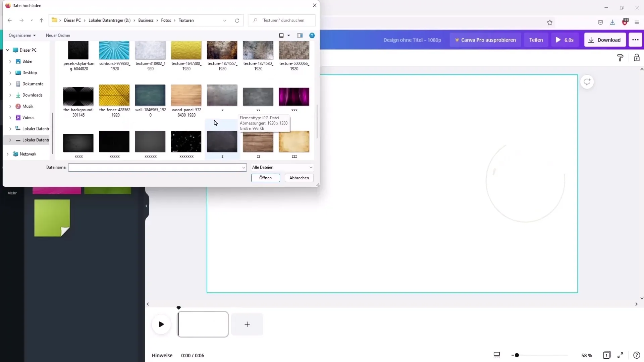Refresh the Texturen folder view
644x362 pixels.
(237, 20)
